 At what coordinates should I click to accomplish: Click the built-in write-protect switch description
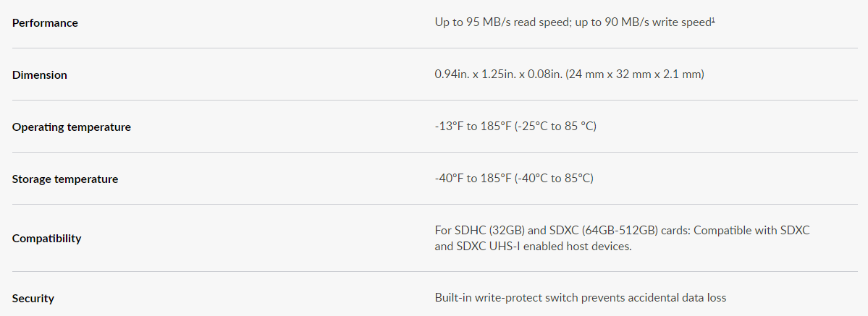click(x=580, y=298)
